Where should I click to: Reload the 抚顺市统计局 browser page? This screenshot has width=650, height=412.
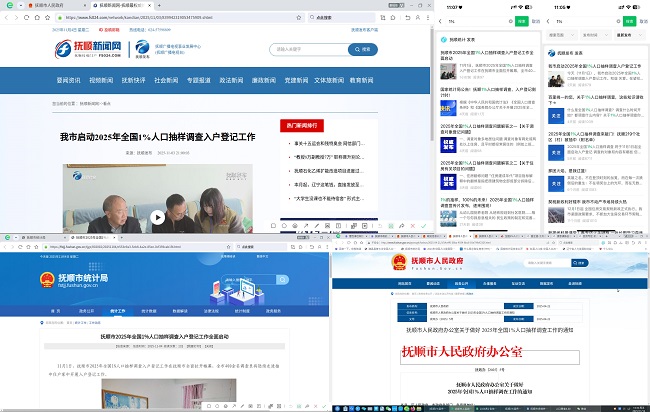(20, 247)
